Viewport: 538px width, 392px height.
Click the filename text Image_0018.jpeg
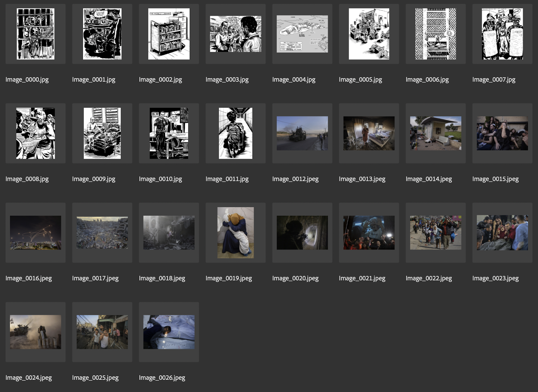pos(162,278)
